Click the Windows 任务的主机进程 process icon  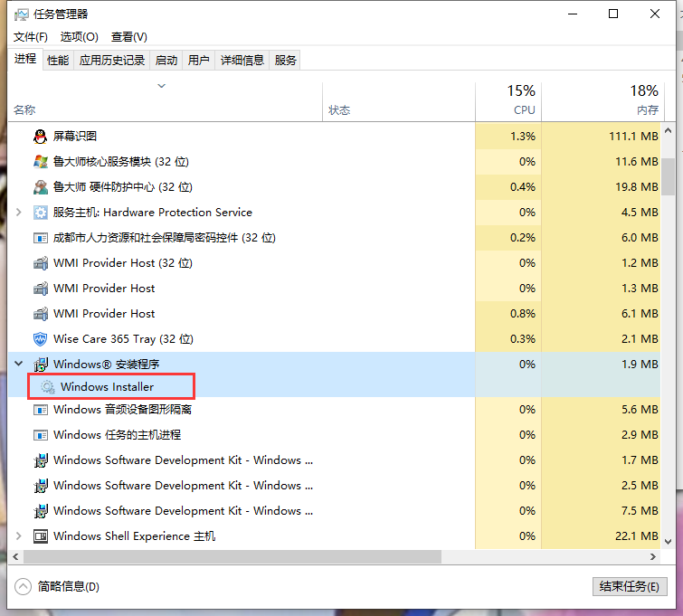(x=40, y=435)
